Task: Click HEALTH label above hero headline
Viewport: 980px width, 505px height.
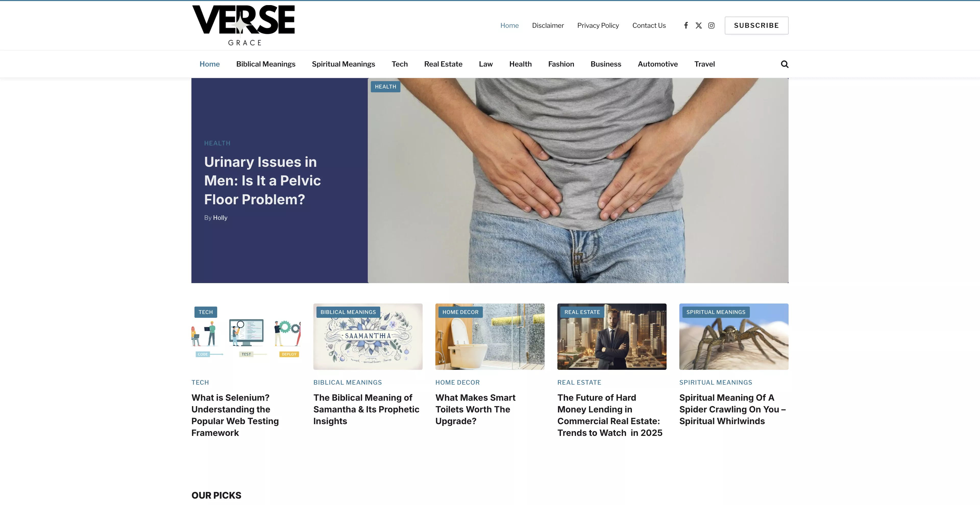Action: [217, 143]
